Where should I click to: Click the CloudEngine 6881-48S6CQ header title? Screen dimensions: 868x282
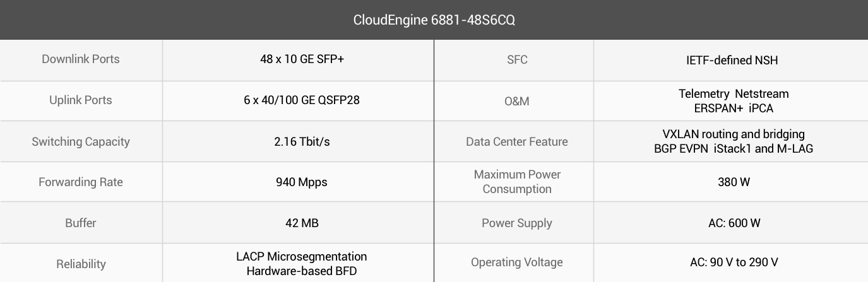(434, 20)
